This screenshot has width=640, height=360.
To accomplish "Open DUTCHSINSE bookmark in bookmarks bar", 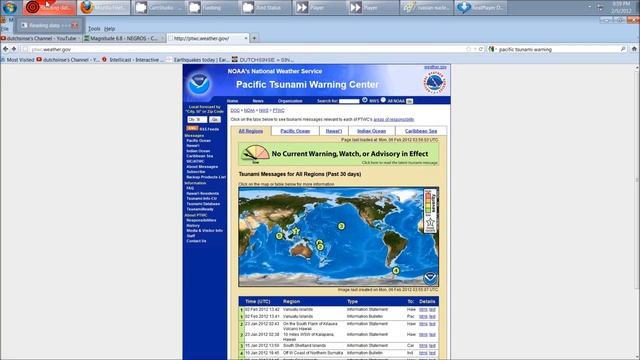I will [x=262, y=60].
